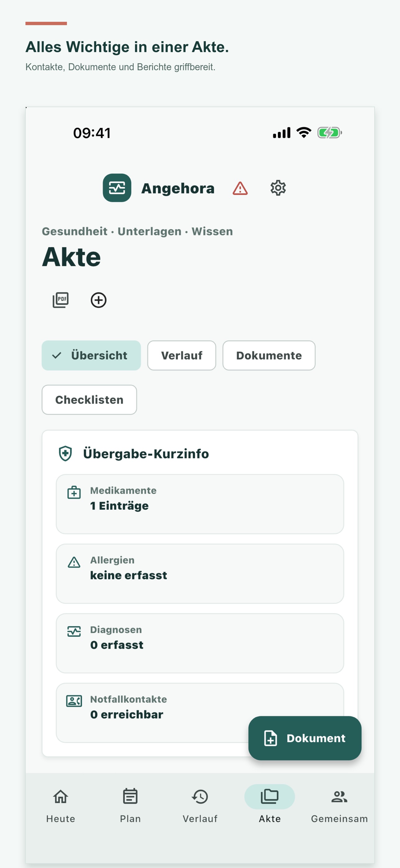The image size is (400, 868).
Task: Tap the Notfallkontakte contact card icon
Action: coord(74,701)
